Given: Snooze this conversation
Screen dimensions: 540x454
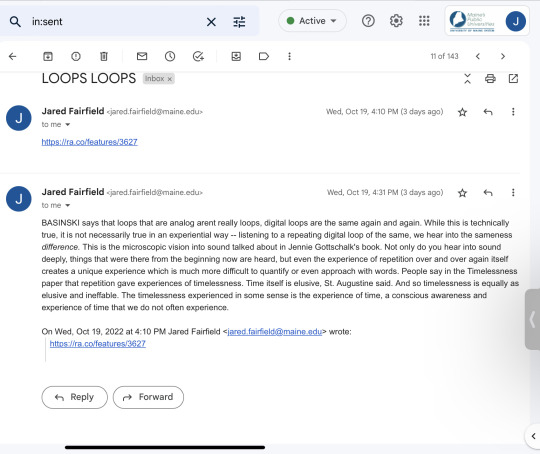Looking at the screenshot, I should [x=170, y=56].
